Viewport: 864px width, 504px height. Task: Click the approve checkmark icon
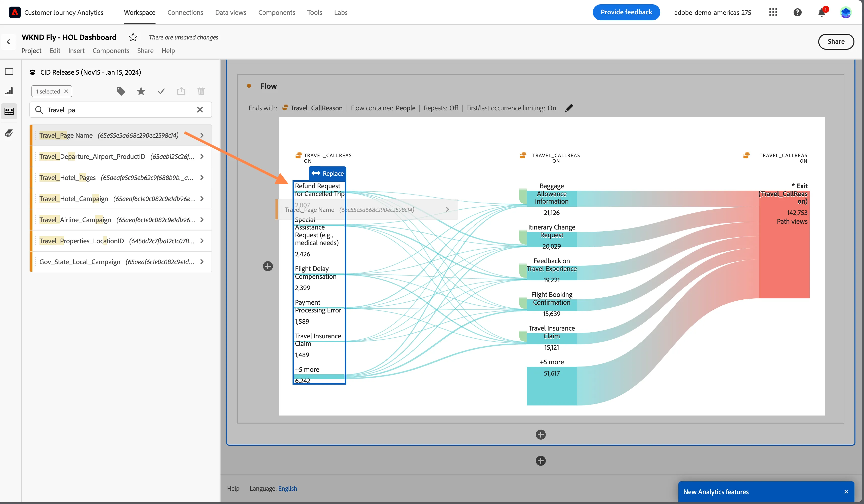[x=161, y=91]
